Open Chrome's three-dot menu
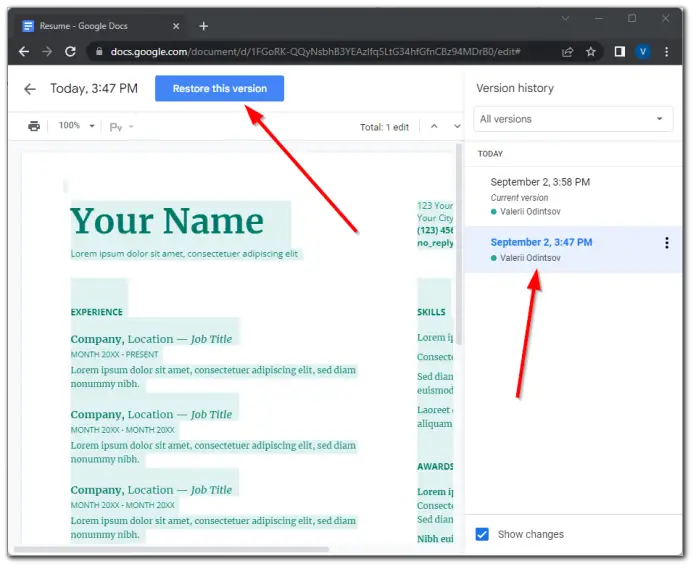This screenshot has height=569, width=696. click(666, 52)
